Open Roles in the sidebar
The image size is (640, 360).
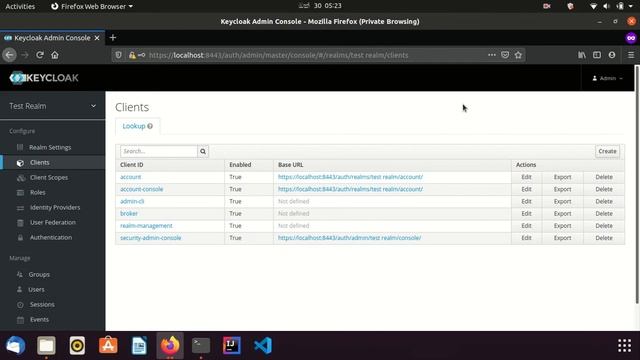click(x=38, y=192)
